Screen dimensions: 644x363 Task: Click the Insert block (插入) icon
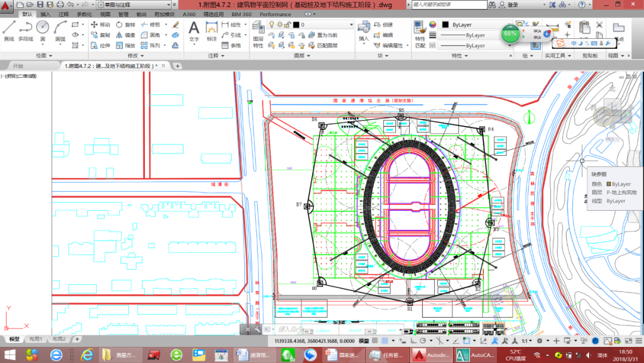[x=364, y=32]
